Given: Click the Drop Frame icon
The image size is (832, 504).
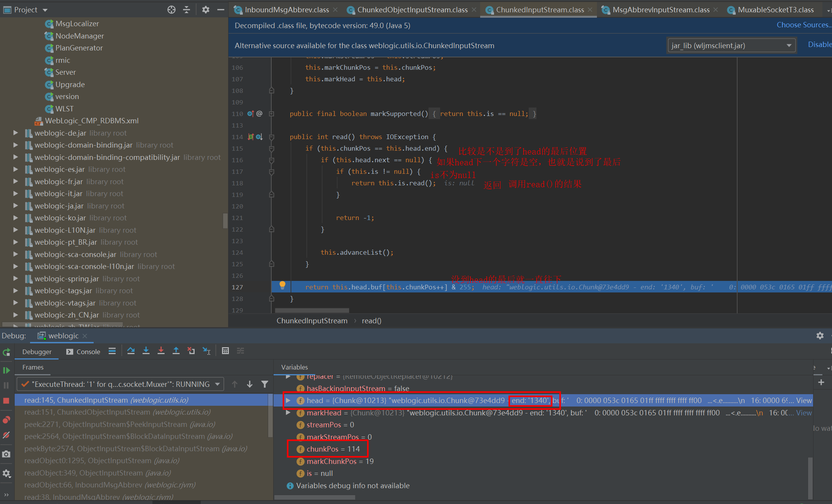Looking at the screenshot, I should [x=191, y=351].
